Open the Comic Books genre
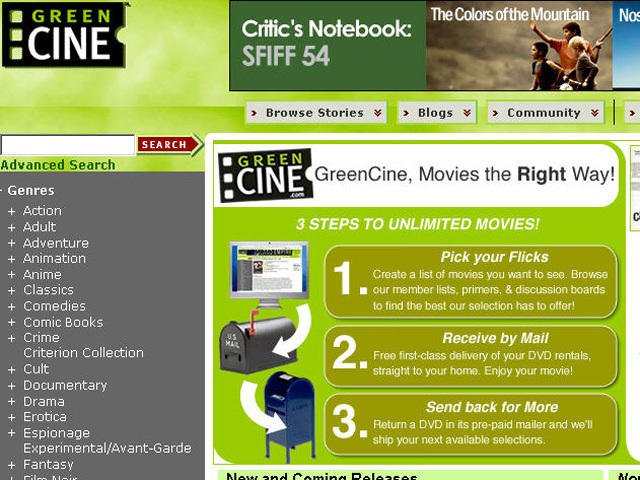The height and width of the screenshot is (480, 640). pos(63,322)
